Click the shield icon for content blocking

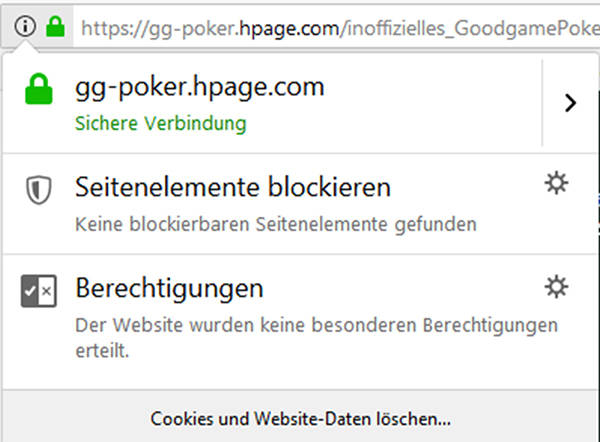[x=39, y=190]
